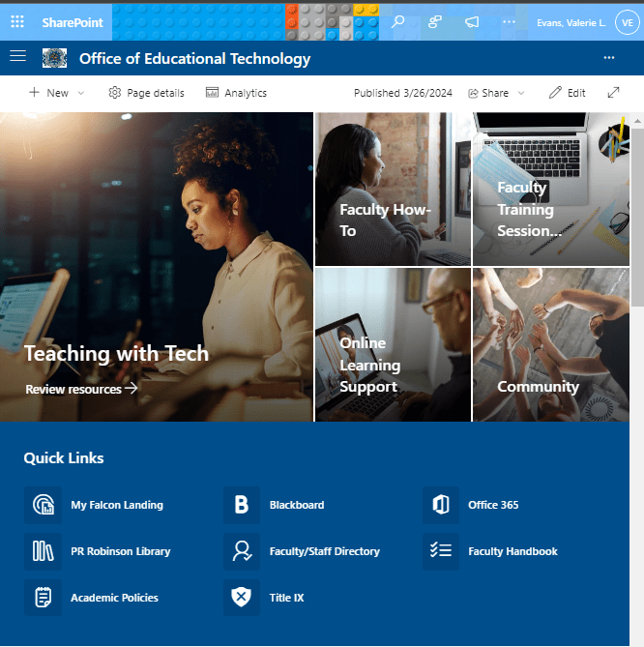Open the app launcher waffle icon
This screenshot has height=647, width=644.
point(17,21)
